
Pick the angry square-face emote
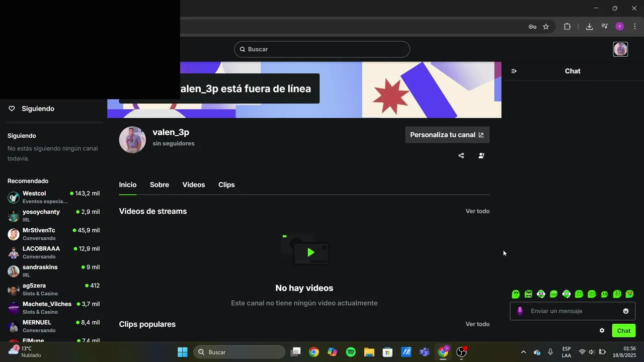click(x=528, y=294)
